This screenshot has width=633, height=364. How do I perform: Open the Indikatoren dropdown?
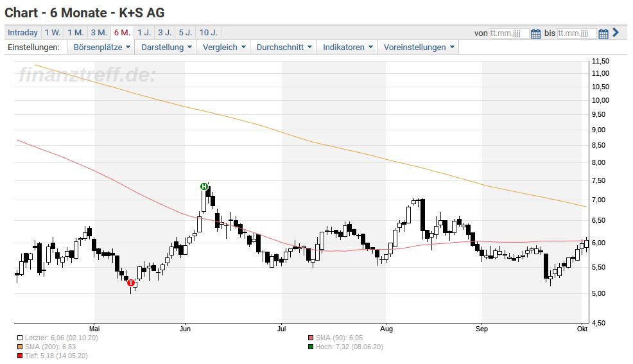(x=347, y=48)
